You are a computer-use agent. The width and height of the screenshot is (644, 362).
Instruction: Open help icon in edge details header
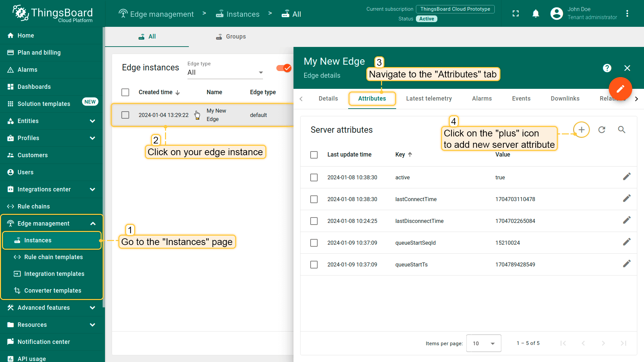(x=607, y=68)
